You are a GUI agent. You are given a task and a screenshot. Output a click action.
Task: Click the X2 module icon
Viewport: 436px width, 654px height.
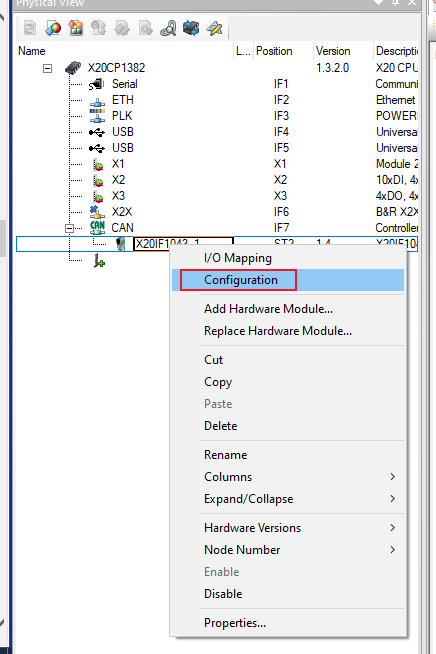98,180
